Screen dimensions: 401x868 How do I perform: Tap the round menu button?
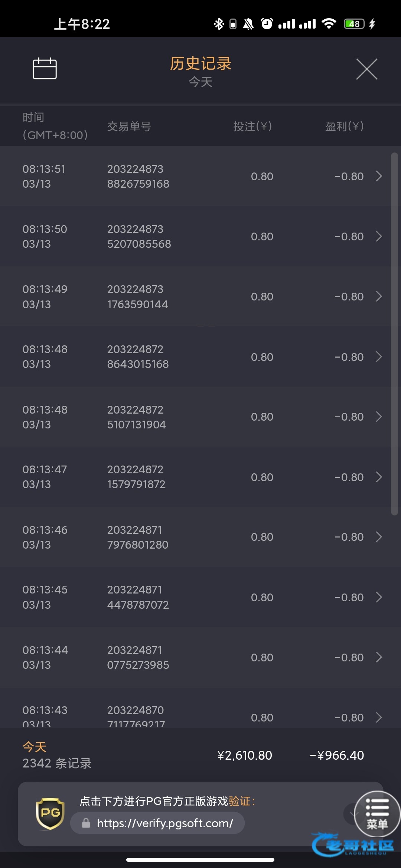click(x=377, y=813)
